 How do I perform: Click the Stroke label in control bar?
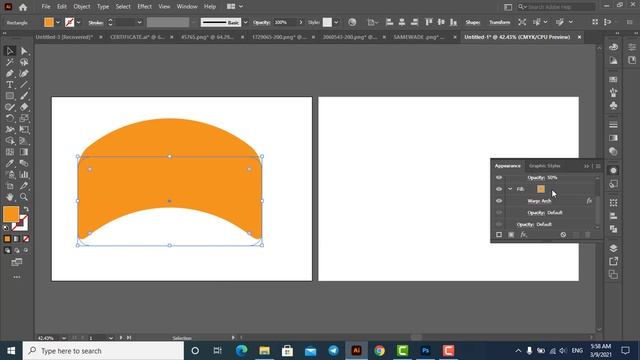(x=96, y=22)
